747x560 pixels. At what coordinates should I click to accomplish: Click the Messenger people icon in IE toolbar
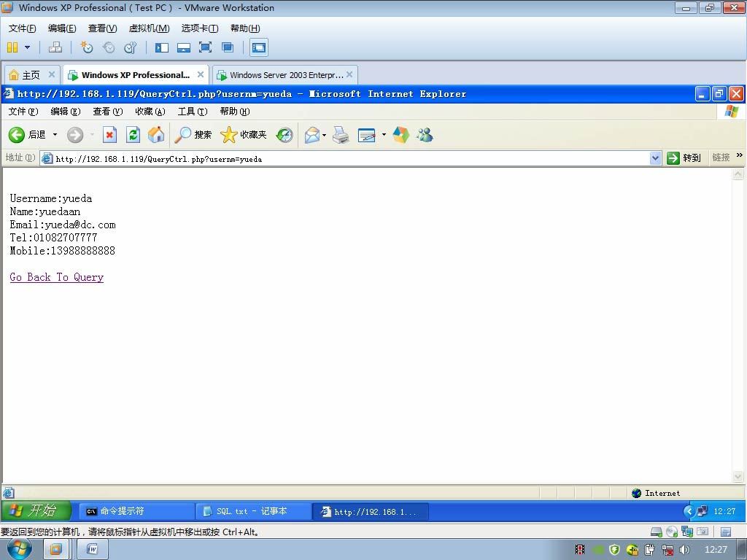425,135
